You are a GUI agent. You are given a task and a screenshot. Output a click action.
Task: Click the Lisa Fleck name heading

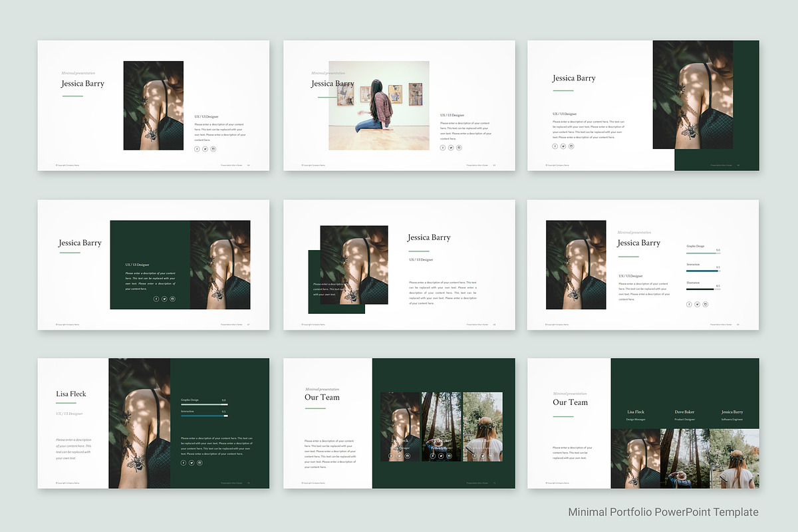(x=71, y=394)
